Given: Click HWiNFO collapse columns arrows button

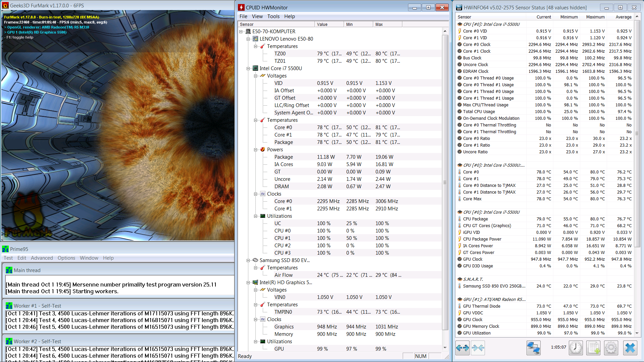Looking at the screenshot, I should click(478, 348).
